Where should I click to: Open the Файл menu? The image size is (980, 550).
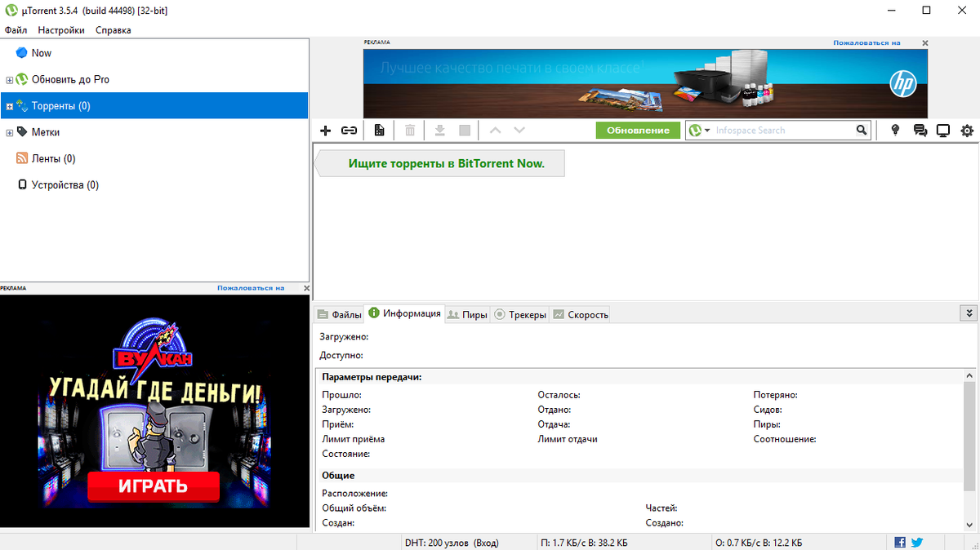[x=16, y=30]
